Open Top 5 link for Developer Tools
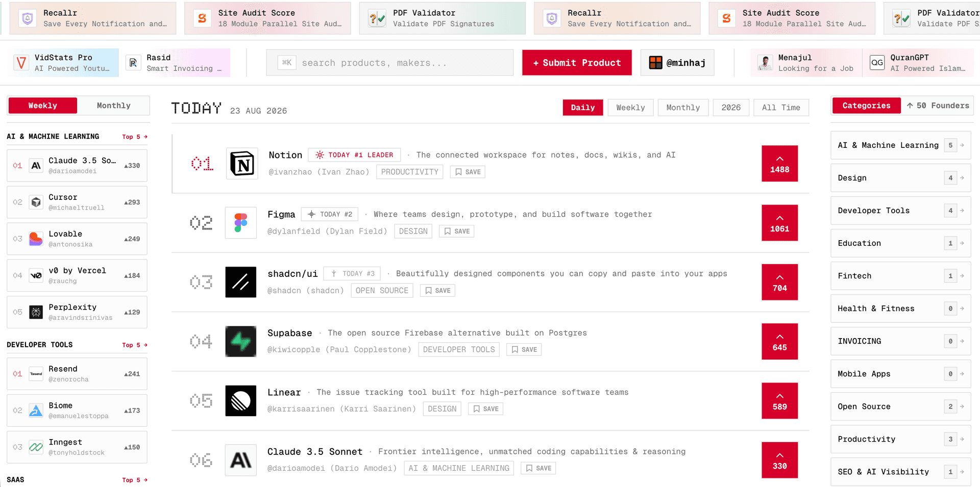The height and width of the screenshot is (487, 980). (x=135, y=345)
